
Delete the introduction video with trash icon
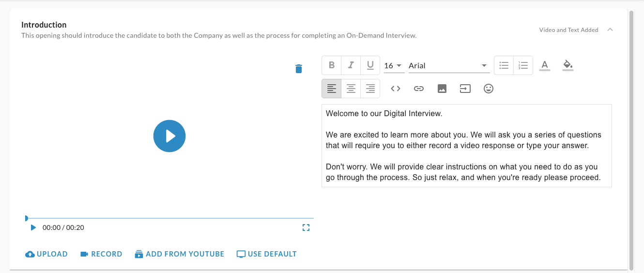tap(299, 69)
